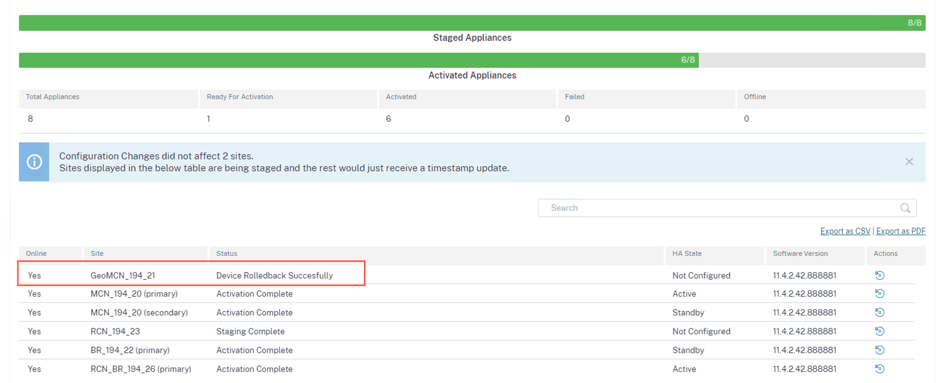Image resolution: width=939 pixels, height=383 pixels.
Task: Export table as PDF
Action: pos(901,231)
